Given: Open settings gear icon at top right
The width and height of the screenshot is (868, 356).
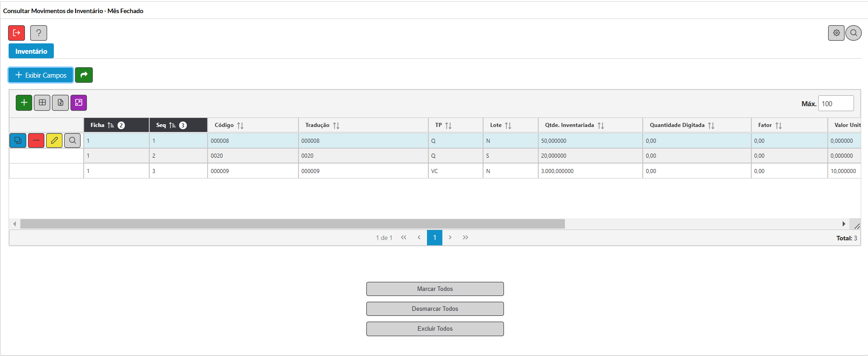Looking at the screenshot, I should point(836,33).
